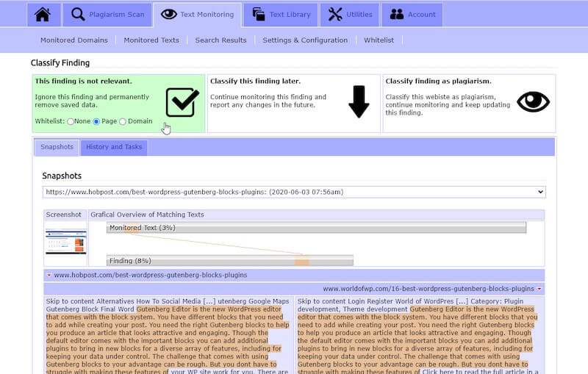Click 'This finding is not relevant' heading
This screenshot has width=588, height=374.
[x=83, y=81]
